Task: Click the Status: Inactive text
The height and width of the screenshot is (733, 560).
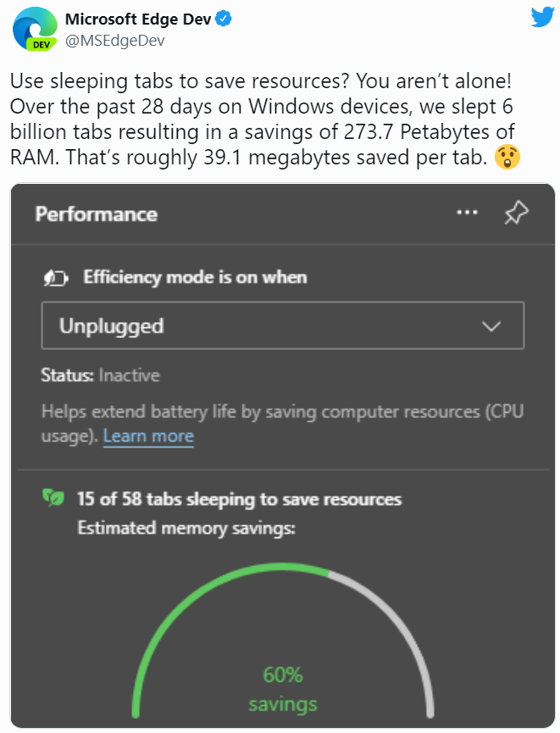Action: (x=100, y=375)
